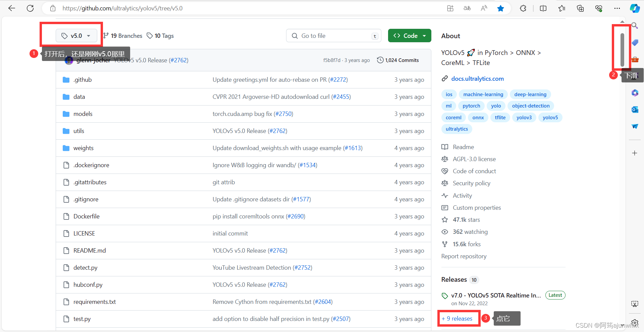The width and height of the screenshot is (644, 332).
Task: Open AGPL-3.0 license link
Action: 474,159
